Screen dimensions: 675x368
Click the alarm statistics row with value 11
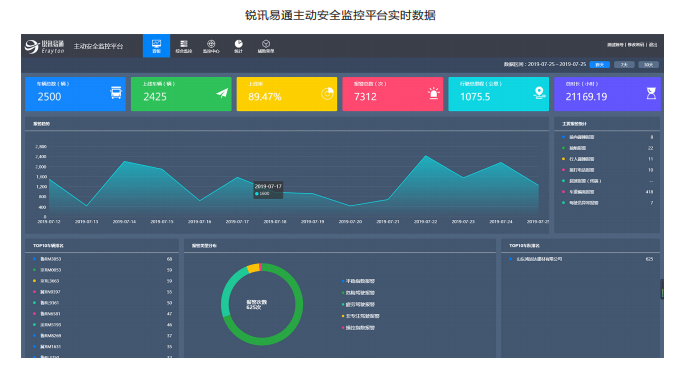coord(607,159)
